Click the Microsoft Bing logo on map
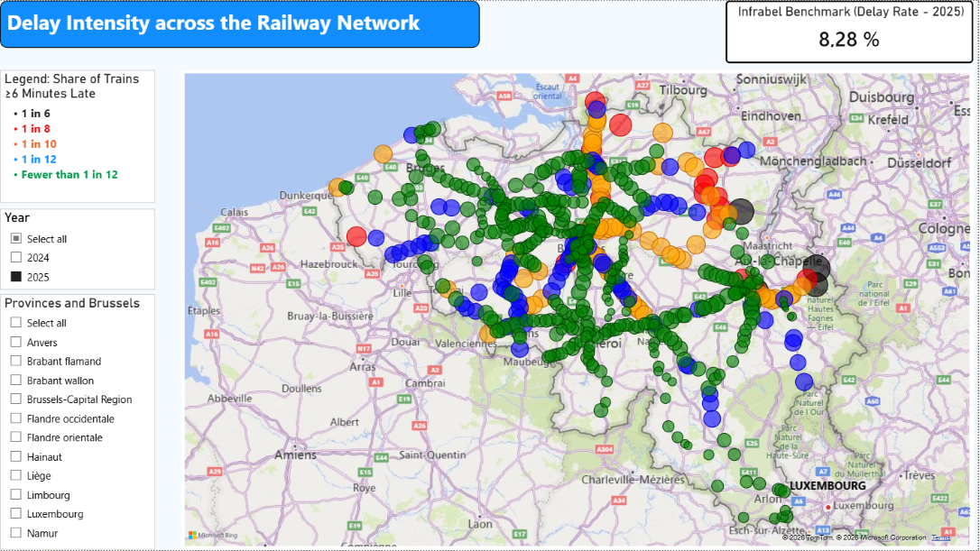This screenshot has height=551, width=980. (213, 536)
